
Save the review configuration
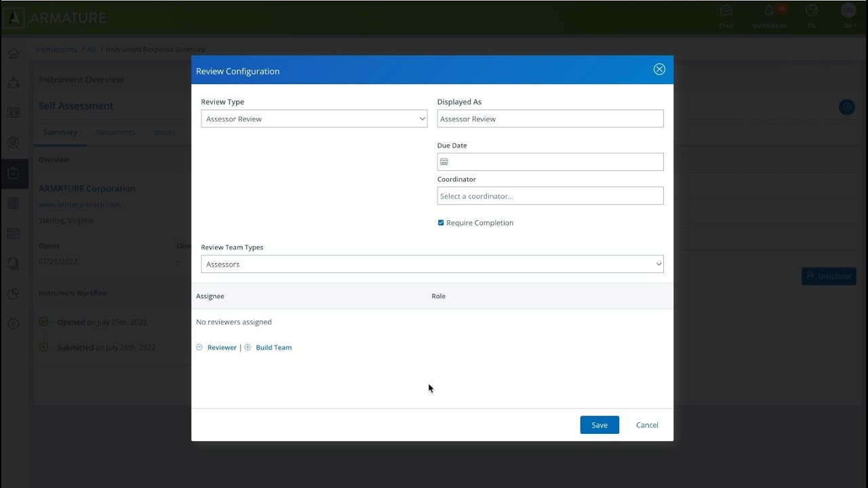point(599,425)
